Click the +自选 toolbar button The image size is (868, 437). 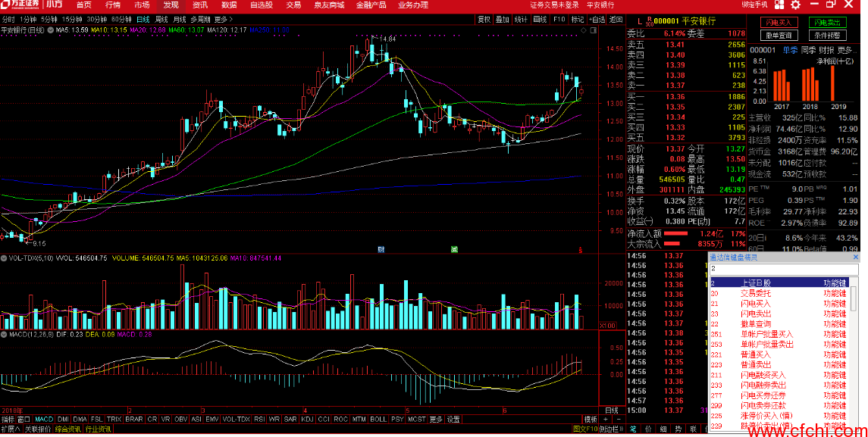point(597,20)
